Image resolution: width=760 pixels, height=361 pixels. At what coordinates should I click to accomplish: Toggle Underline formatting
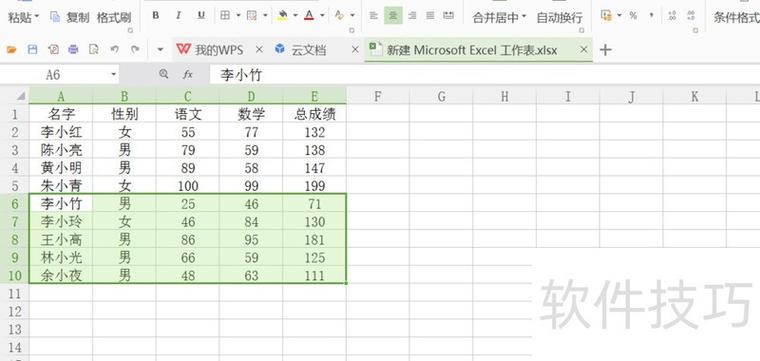pyautogui.click(x=201, y=16)
